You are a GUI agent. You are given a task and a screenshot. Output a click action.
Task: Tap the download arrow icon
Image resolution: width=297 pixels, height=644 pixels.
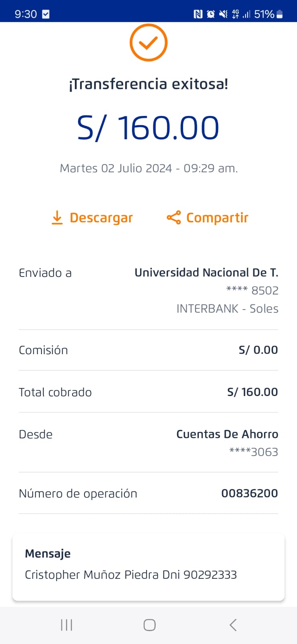click(x=57, y=217)
